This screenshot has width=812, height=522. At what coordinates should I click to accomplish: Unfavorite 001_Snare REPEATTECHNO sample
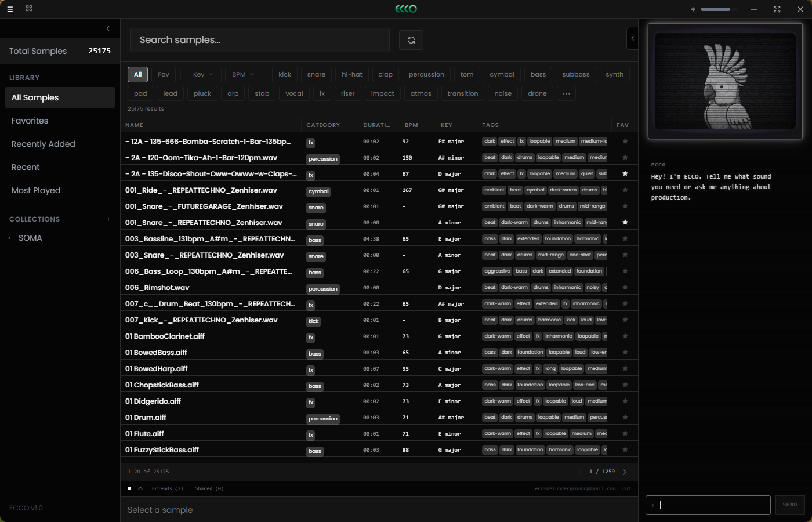click(x=625, y=222)
